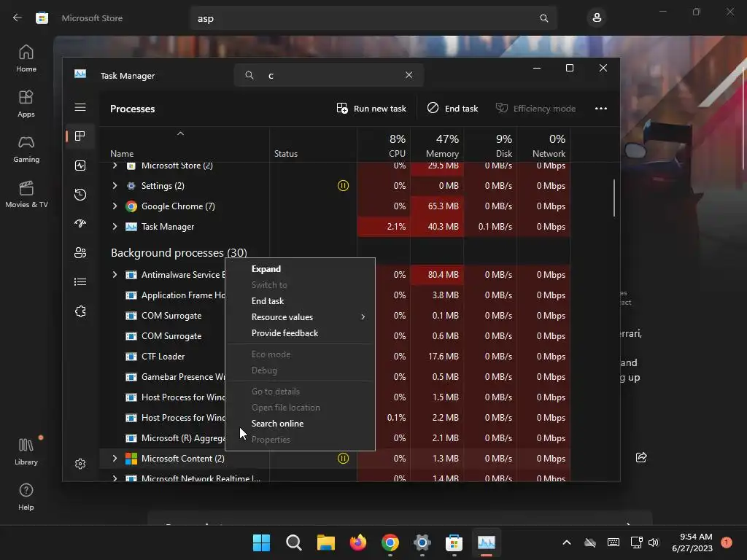This screenshot has height=560, width=747.
Task: Open the taskbar clock and date
Action: coord(692,542)
